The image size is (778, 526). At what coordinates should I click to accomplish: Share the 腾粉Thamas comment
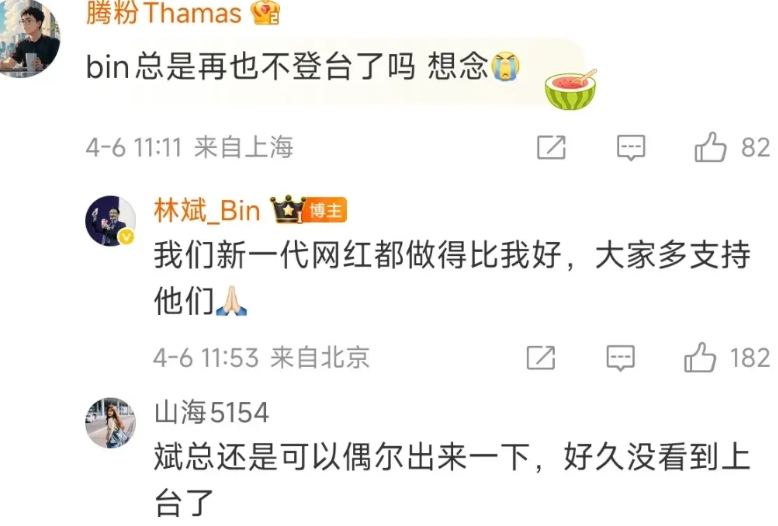(551, 147)
